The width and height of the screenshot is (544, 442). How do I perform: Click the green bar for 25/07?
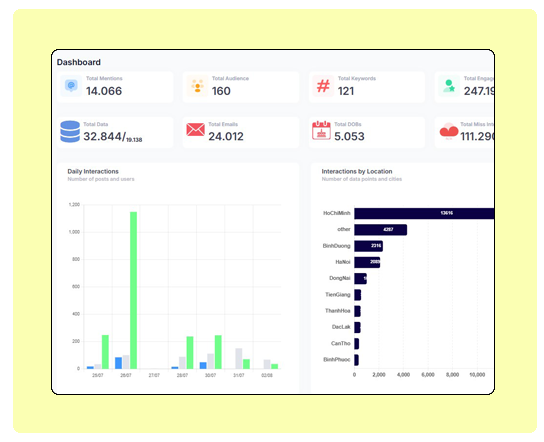[105, 352]
